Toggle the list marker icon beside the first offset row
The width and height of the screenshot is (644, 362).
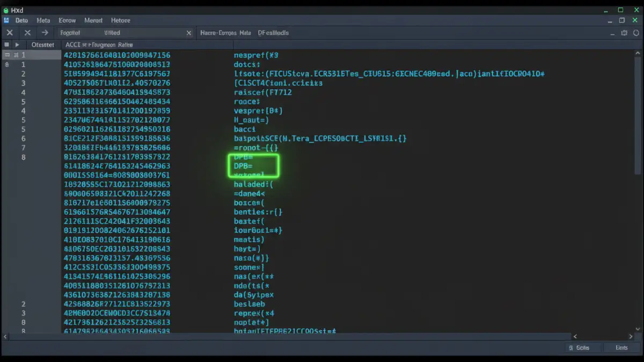(16, 54)
